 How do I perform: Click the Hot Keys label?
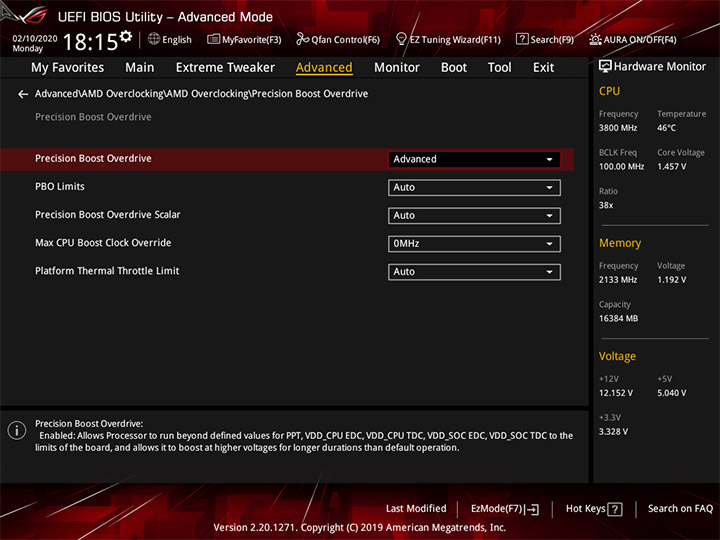tap(585, 509)
